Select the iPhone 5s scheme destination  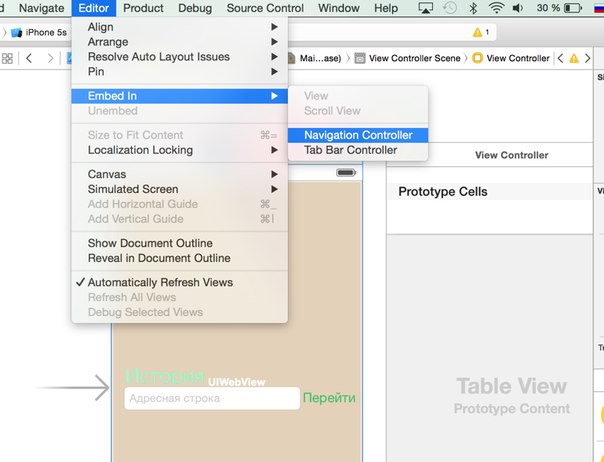coord(39,33)
